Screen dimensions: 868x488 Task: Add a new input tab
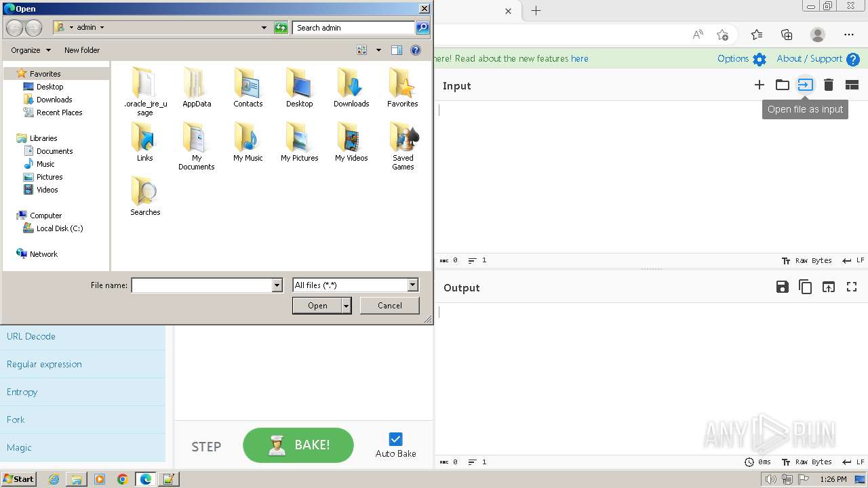[759, 85]
